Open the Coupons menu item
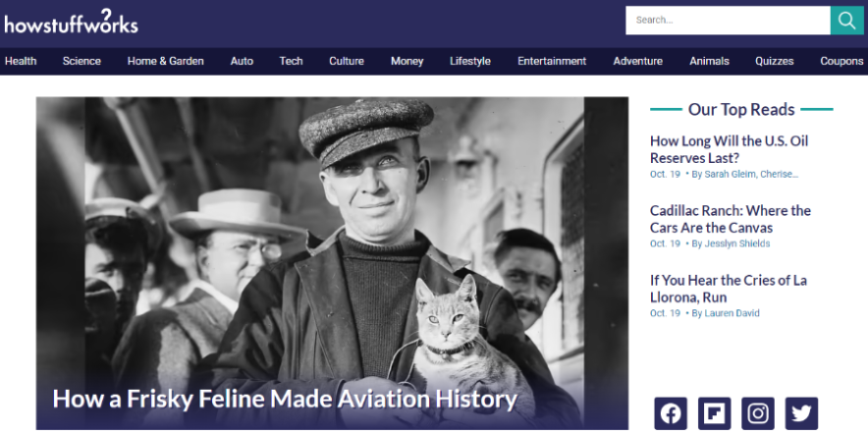Screen dimensions: 868x432 (841, 61)
